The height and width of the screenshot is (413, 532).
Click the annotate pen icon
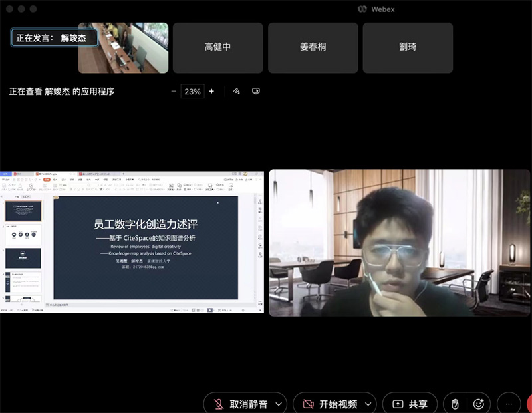(236, 92)
